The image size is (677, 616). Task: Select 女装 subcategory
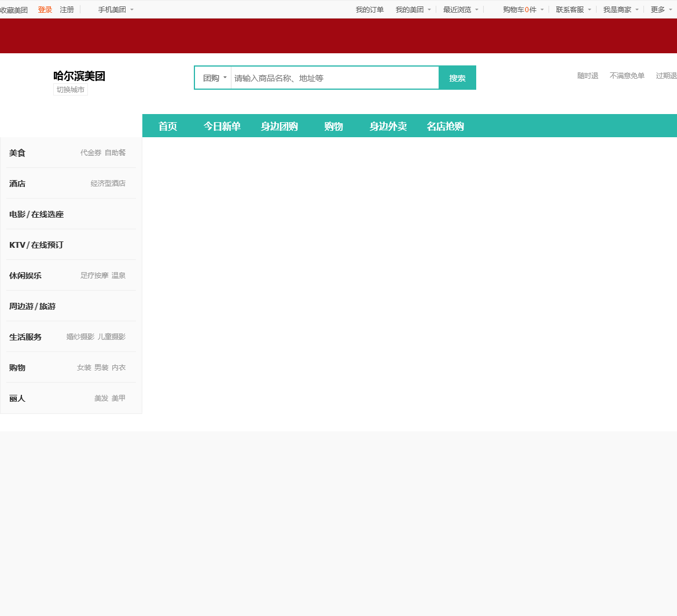84,367
